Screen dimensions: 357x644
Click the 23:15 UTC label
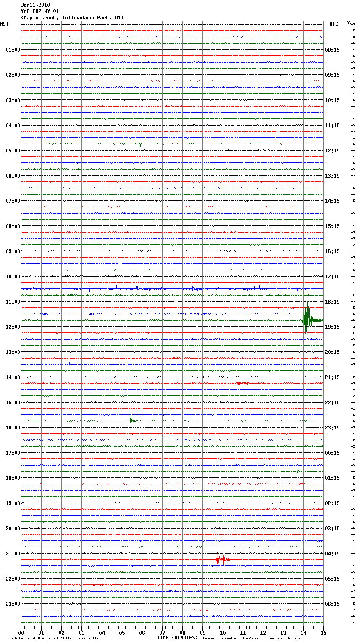coord(332,428)
